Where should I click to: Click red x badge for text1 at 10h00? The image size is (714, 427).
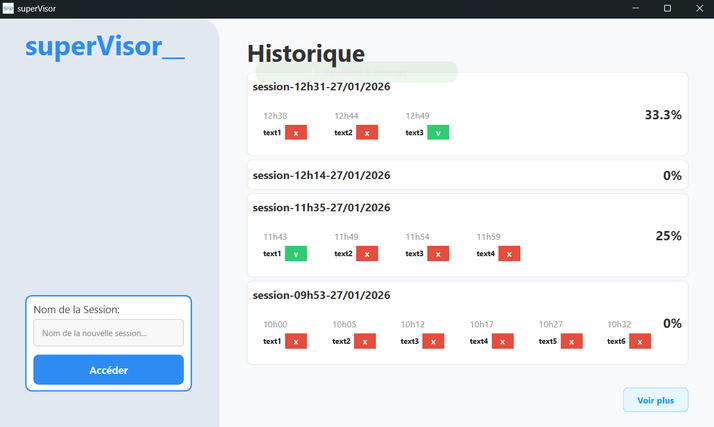pyautogui.click(x=296, y=341)
